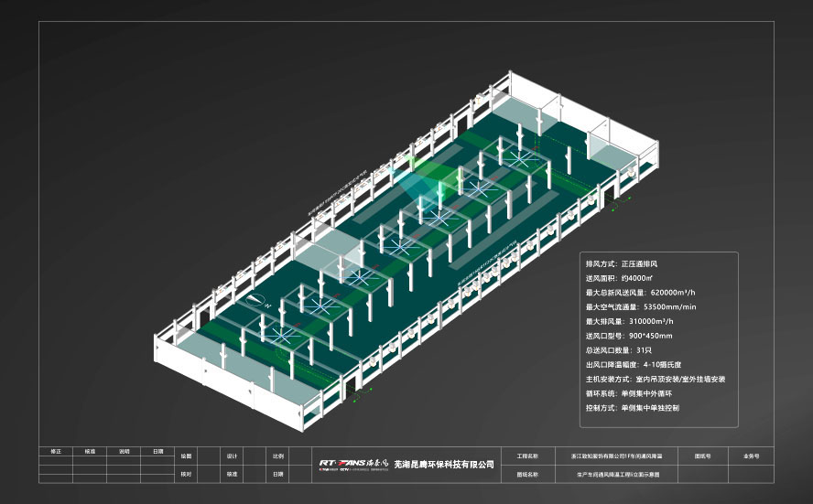
Task: Select the line 送风面积：约4000㎡
Action: point(619,278)
